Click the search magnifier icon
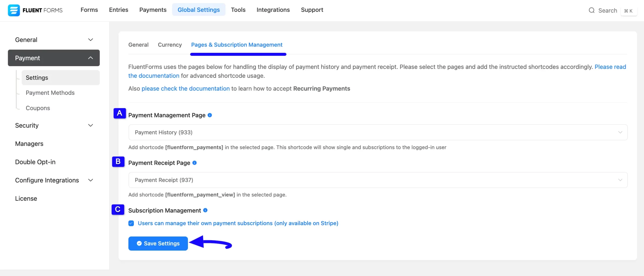 [591, 10]
